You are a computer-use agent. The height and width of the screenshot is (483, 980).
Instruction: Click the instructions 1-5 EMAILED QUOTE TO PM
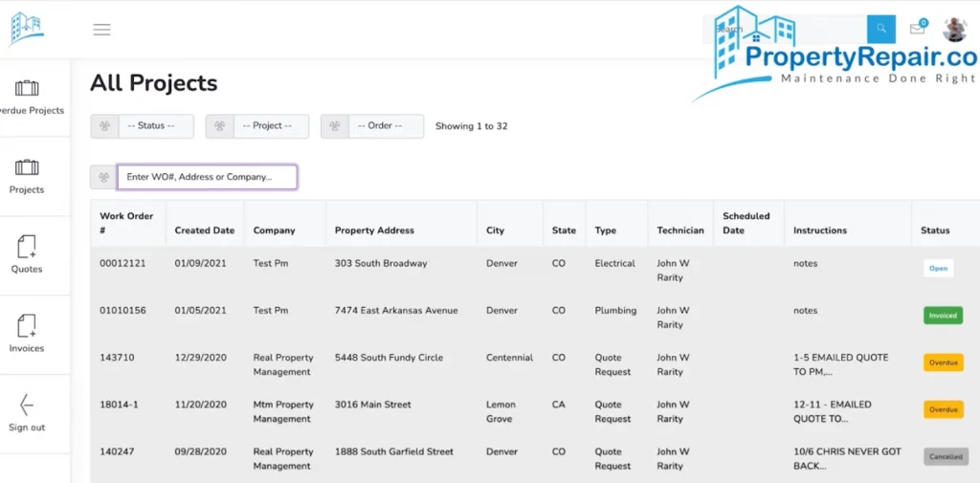[x=840, y=365]
